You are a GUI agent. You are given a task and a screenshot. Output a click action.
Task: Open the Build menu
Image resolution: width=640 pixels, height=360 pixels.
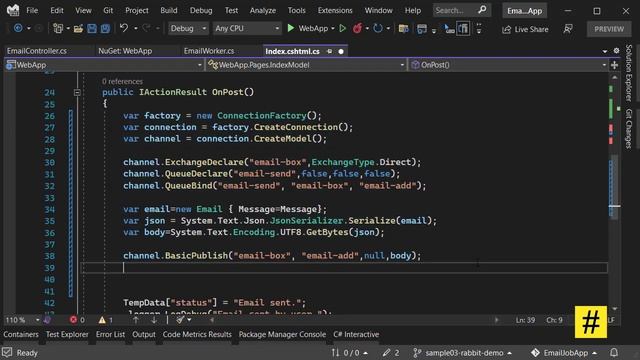coord(169,11)
